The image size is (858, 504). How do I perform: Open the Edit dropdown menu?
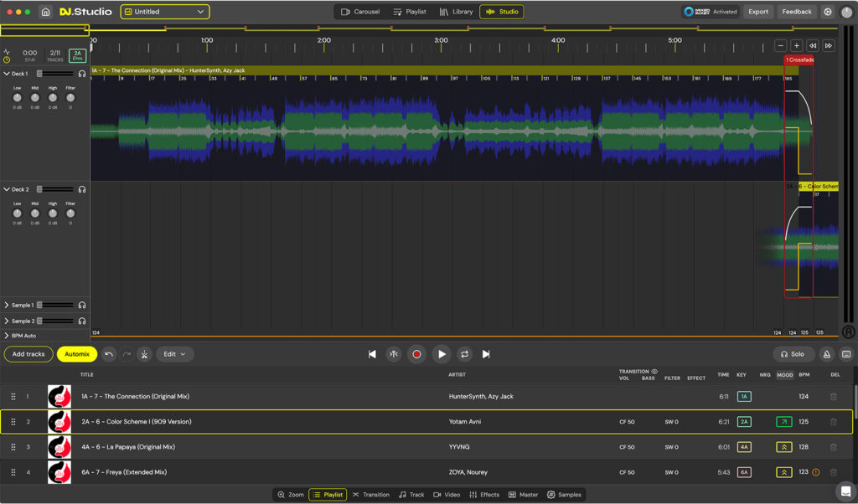(x=174, y=354)
